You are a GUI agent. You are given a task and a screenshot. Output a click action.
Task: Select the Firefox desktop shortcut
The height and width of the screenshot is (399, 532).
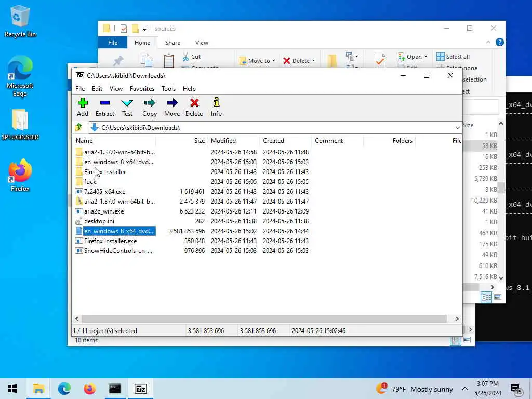(20, 175)
